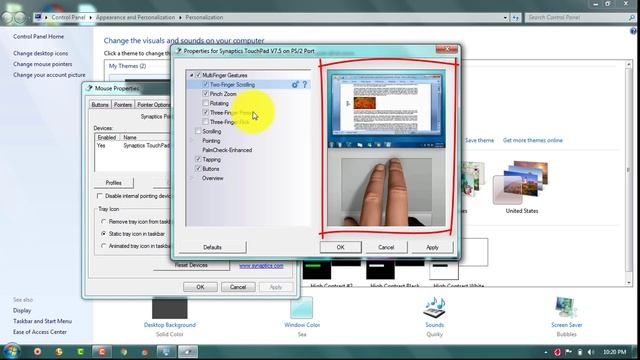This screenshot has height=360, width=640.
Task: Switch to Pointers tab in Mouse Properties
Action: click(x=122, y=105)
